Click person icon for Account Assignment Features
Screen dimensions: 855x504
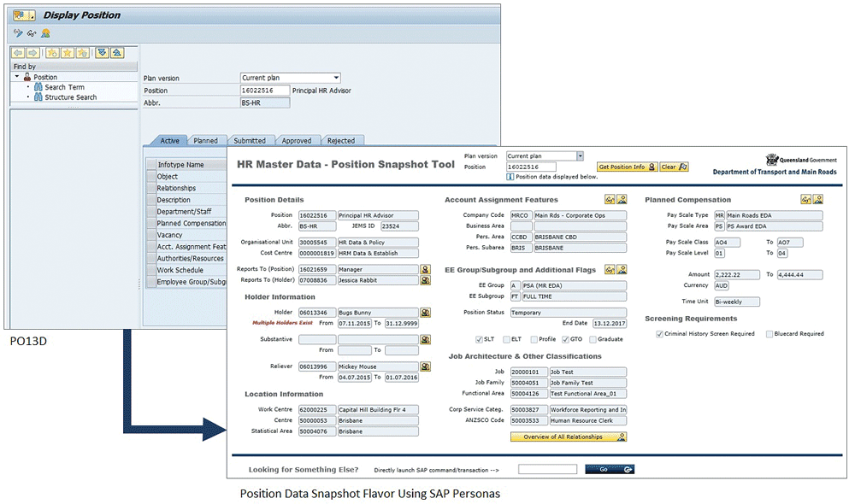pyautogui.click(x=622, y=199)
